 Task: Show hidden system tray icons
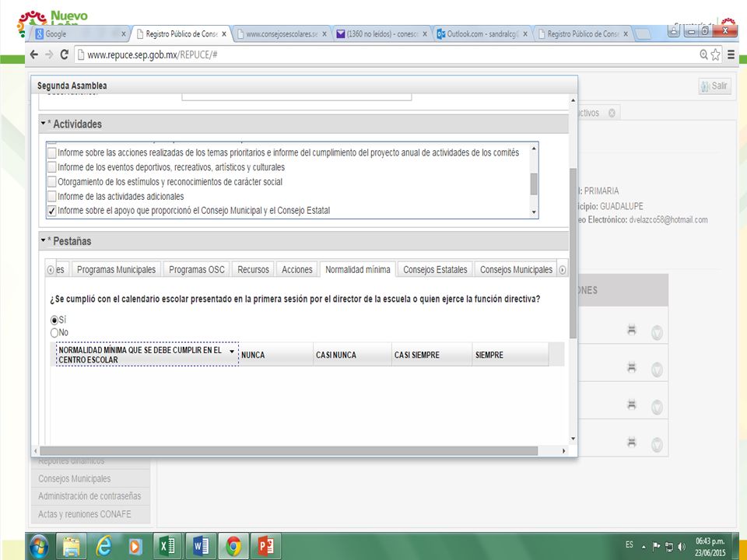(x=644, y=547)
